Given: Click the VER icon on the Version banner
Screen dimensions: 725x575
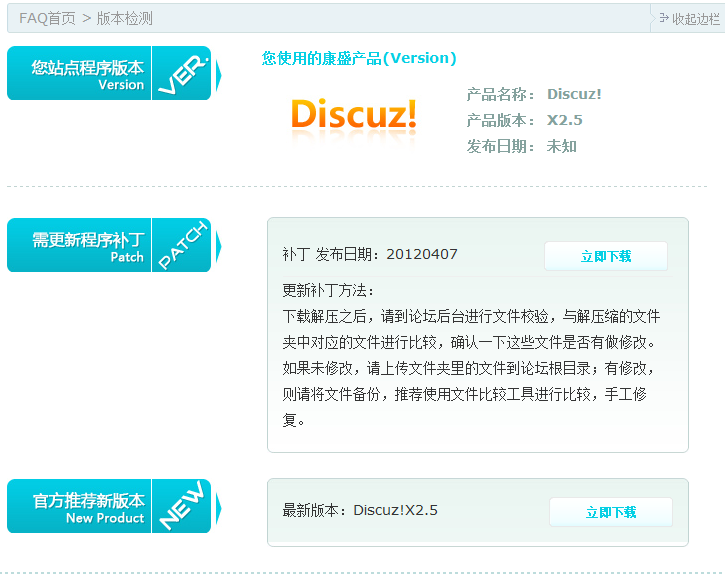Looking at the screenshot, I should 182,73.
